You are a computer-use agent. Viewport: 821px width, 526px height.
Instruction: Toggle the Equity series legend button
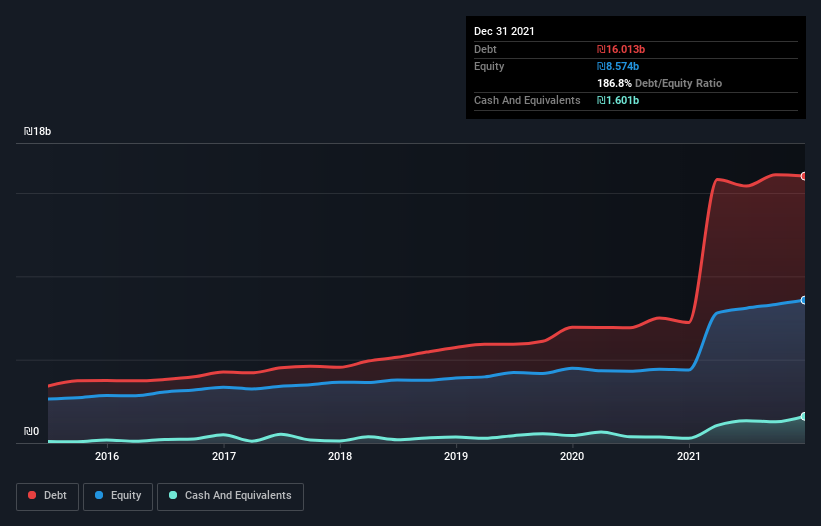tap(118, 496)
